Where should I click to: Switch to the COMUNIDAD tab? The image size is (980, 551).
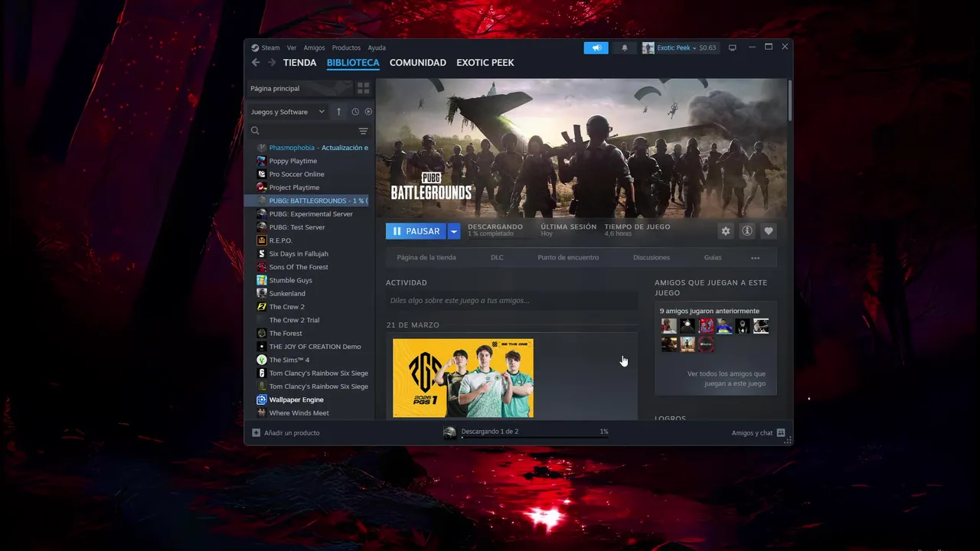click(417, 63)
